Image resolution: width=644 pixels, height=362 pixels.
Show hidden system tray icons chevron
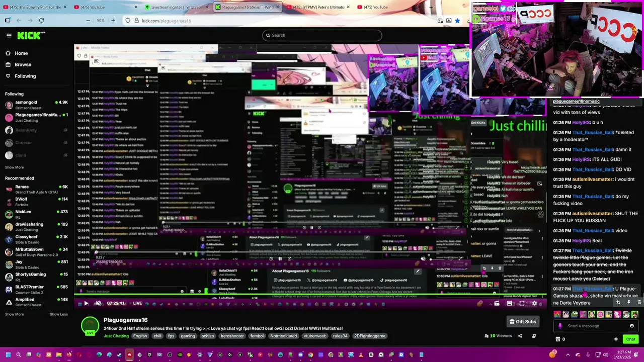568,355
